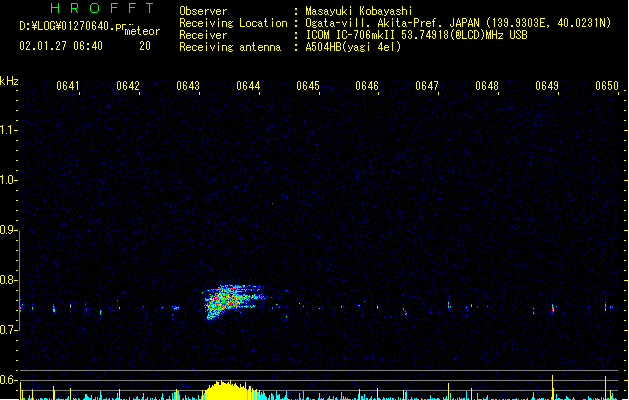
Task: Click the Receiver field label
Action: point(203,35)
